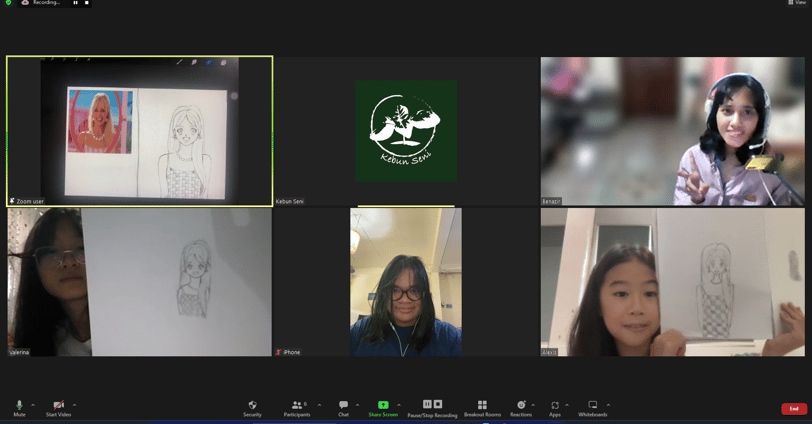Open the Participants panel

297,408
